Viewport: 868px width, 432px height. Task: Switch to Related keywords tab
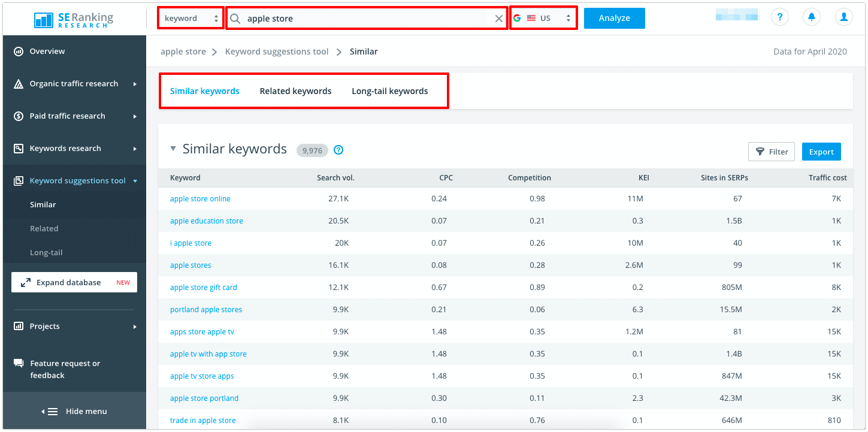click(x=295, y=91)
